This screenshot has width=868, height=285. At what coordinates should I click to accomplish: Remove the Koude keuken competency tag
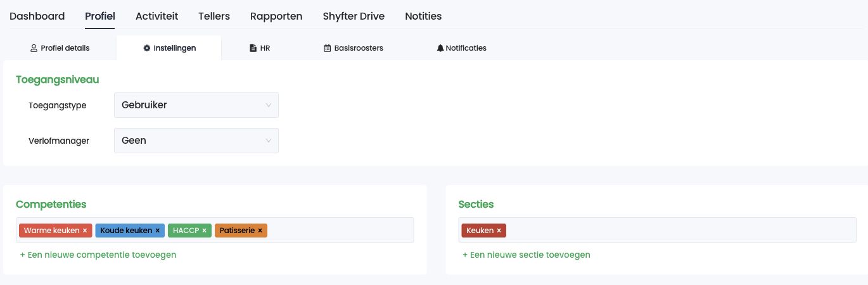pos(158,231)
